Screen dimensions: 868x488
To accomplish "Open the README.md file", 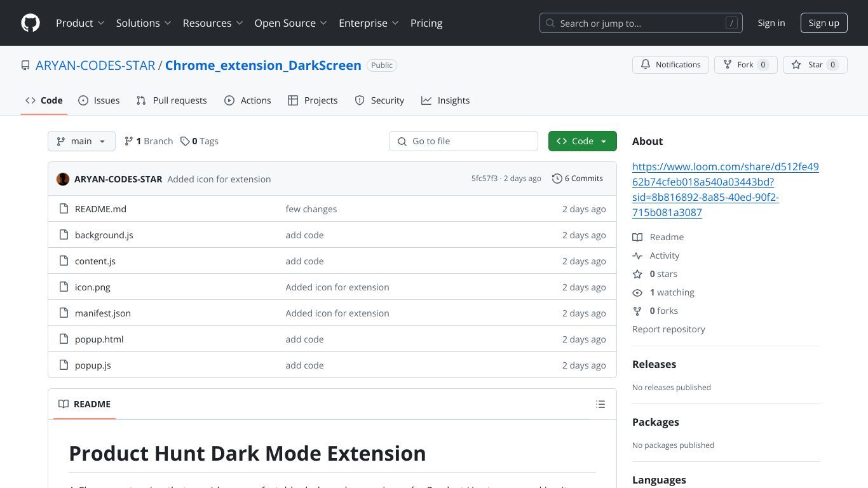I will tap(100, 209).
